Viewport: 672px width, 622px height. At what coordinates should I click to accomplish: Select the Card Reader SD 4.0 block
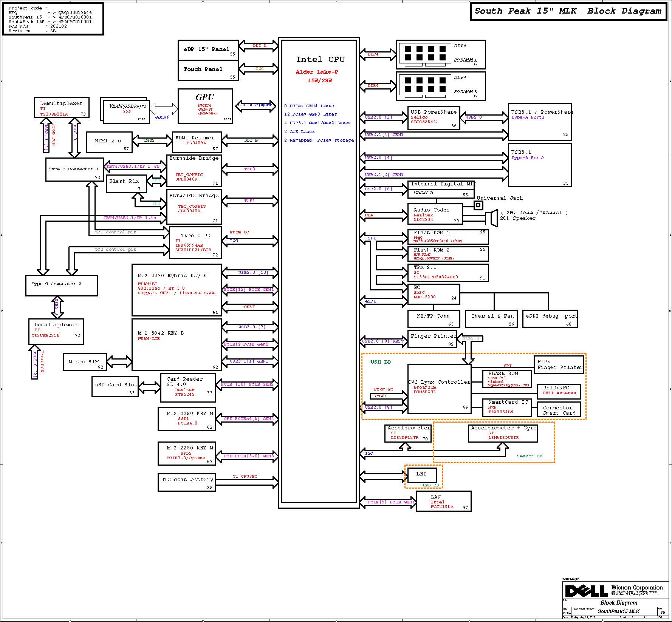pyautogui.click(x=188, y=387)
